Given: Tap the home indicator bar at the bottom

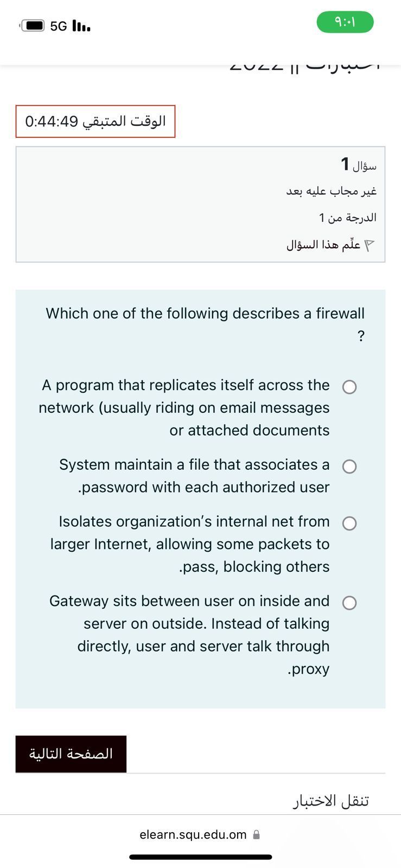Looking at the screenshot, I should tap(200, 857).
